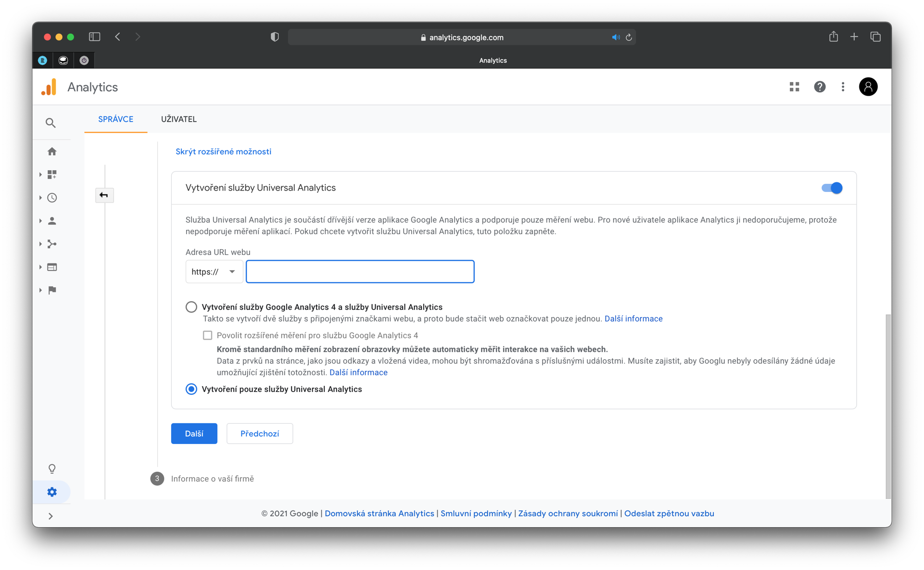Expand the sidebar with bottom chevron
This screenshot has height=570, width=924.
[51, 516]
